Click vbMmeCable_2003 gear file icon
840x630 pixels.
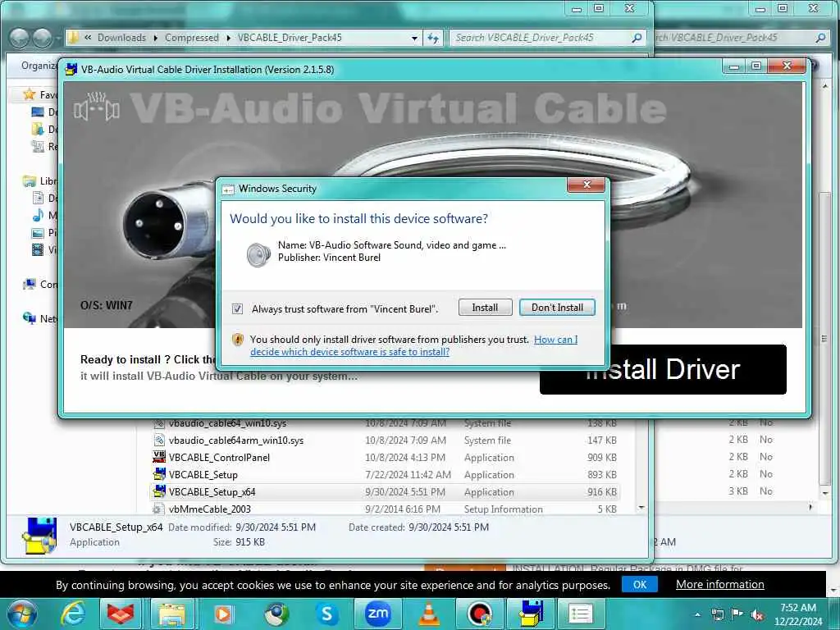(158, 509)
